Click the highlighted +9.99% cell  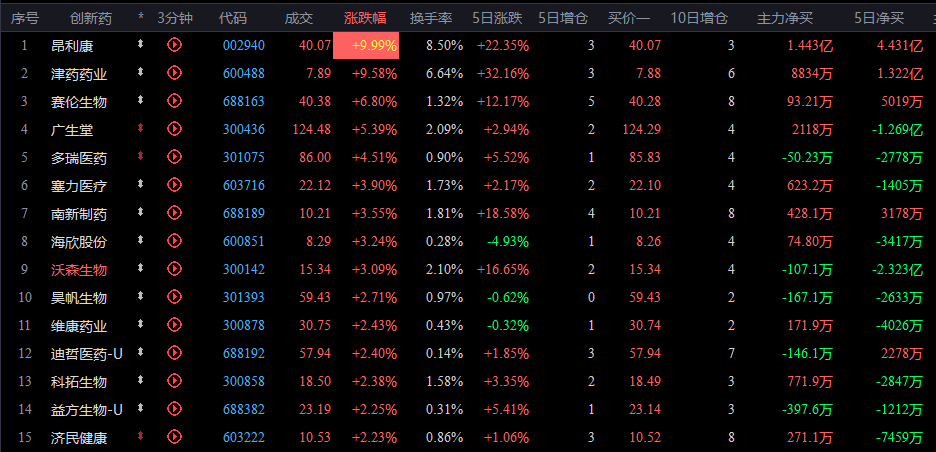click(x=366, y=45)
